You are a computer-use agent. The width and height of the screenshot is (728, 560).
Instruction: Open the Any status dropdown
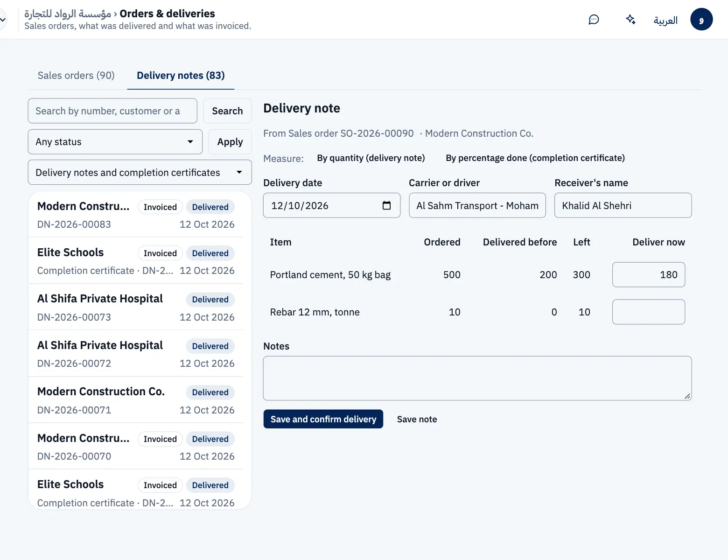pyautogui.click(x=115, y=142)
